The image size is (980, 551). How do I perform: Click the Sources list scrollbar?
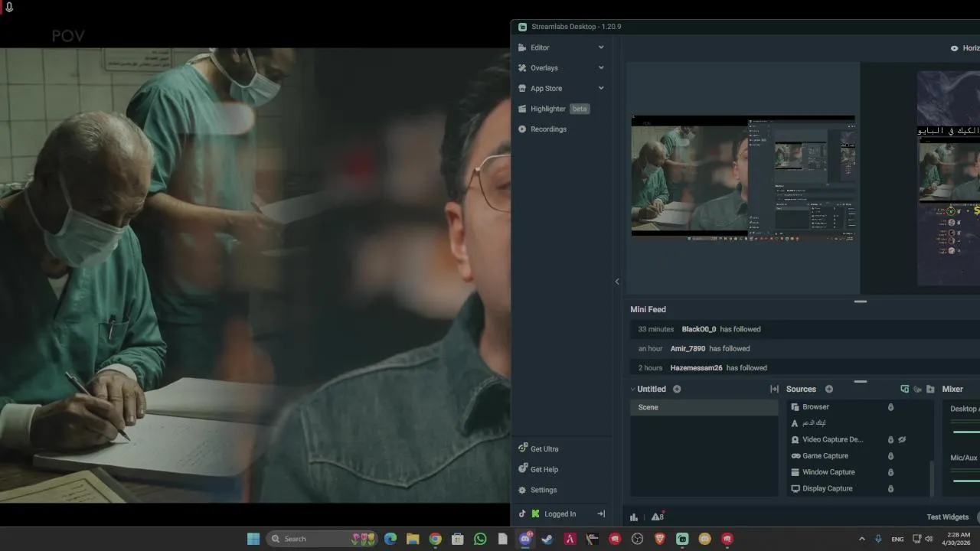pyautogui.click(x=932, y=479)
